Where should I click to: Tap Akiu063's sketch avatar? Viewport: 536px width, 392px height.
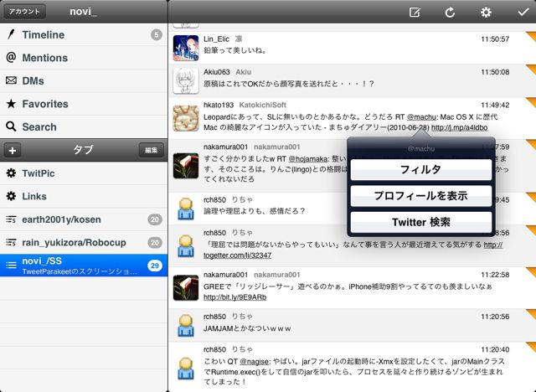pyautogui.click(x=186, y=80)
